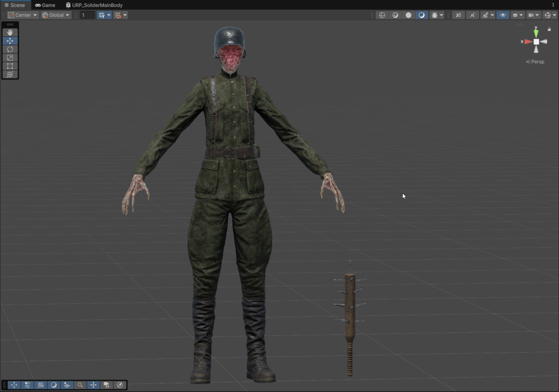
Task: Toggle grid snapping magnet icon
Action: 118,15
